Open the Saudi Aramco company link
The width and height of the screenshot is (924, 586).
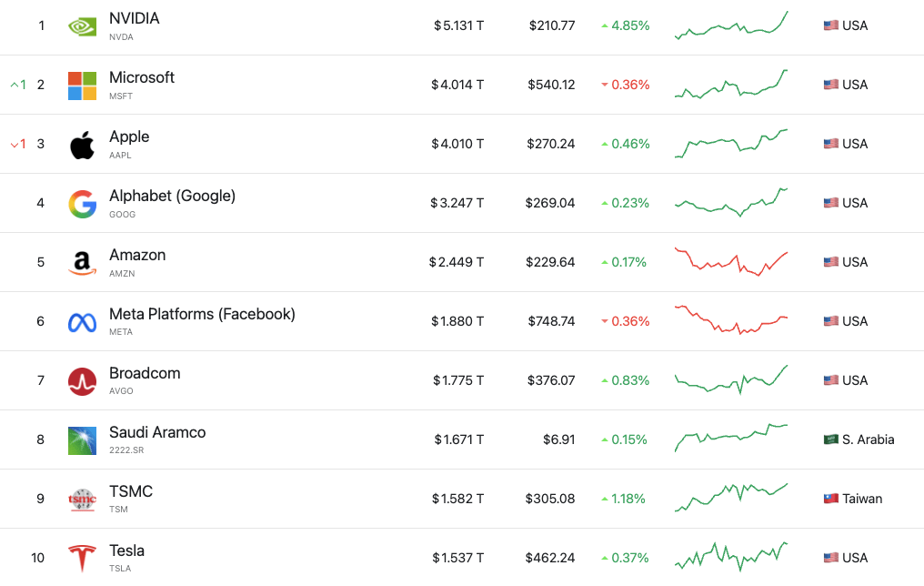pos(157,432)
